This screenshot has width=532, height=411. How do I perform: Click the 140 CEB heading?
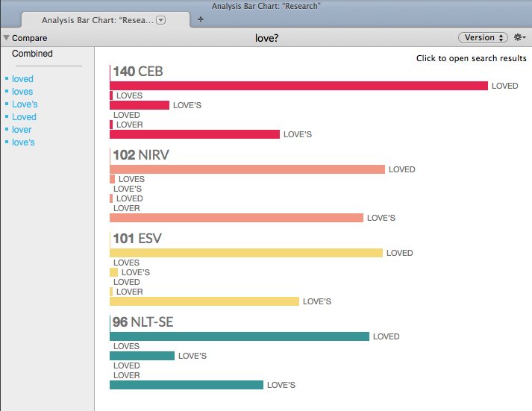pyautogui.click(x=138, y=72)
